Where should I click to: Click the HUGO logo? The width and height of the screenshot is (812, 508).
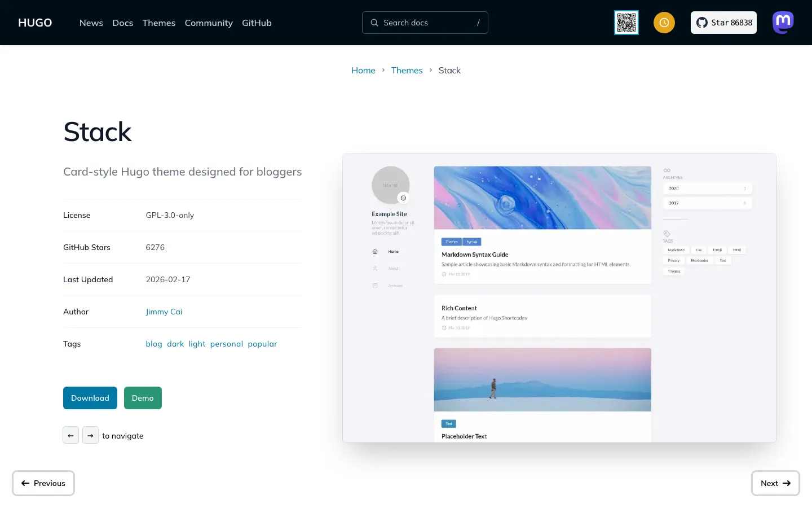(x=35, y=23)
